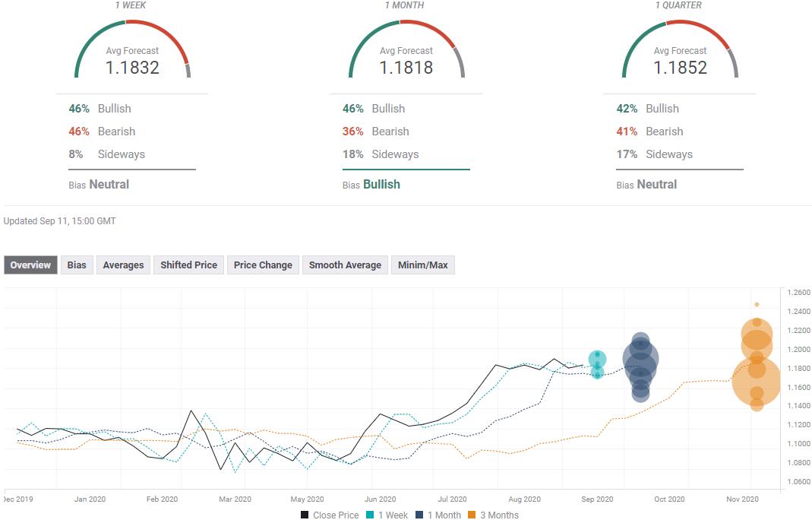Click the 17% Sideways value
The width and height of the screenshot is (812, 520).
[627, 154]
